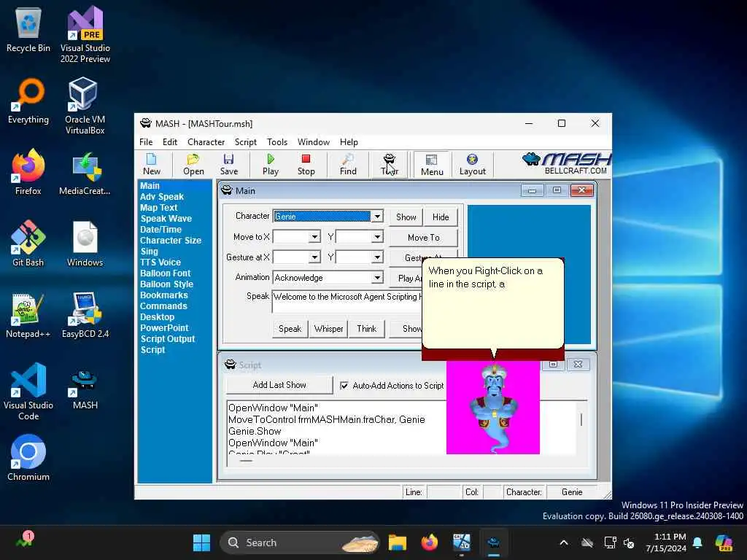Open the File menu

[146, 142]
